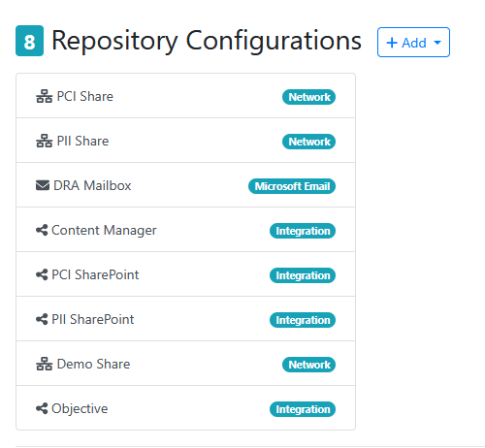Click the network icon beside PII Share
485x448 pixels.
click(x=44, y=141)
